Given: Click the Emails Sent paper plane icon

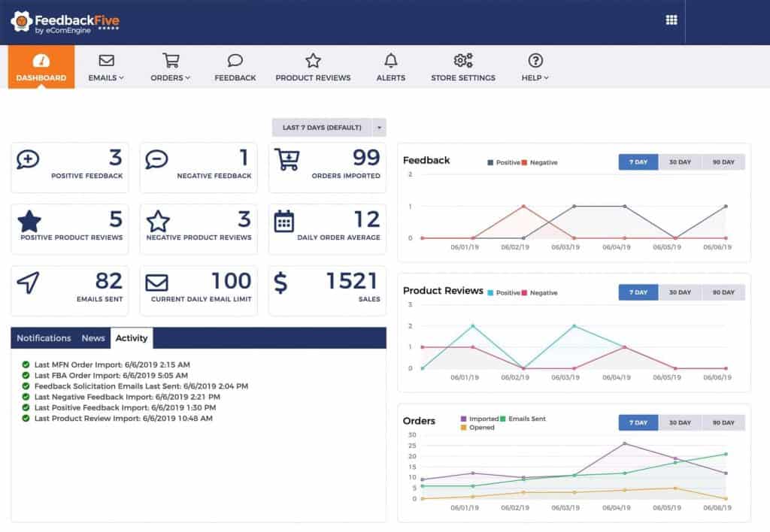Looking at the screenshot, I should click(28, 283).
